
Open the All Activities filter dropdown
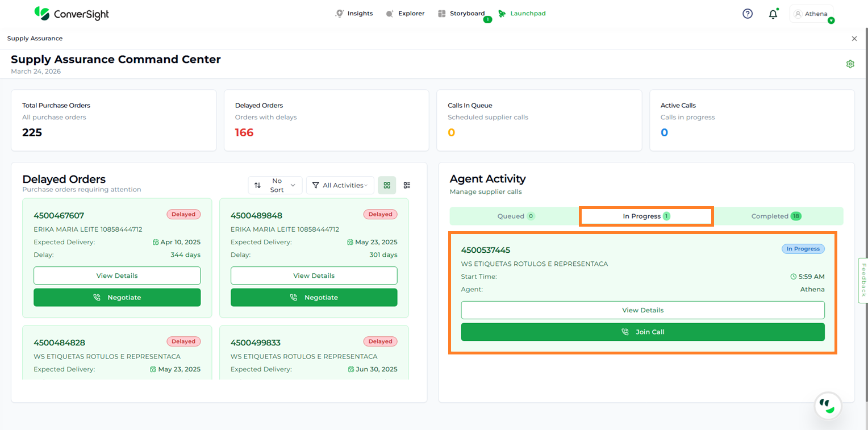(340, 185)
